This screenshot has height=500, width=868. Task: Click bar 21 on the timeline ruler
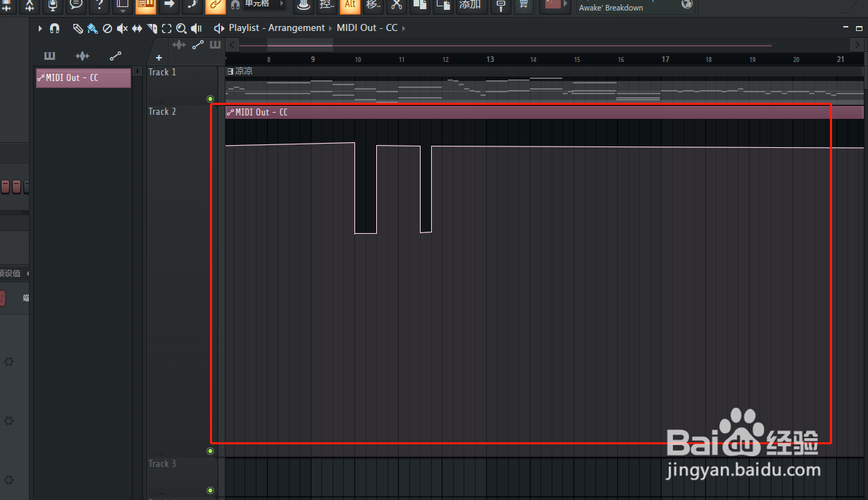click(x=841, y=60)
